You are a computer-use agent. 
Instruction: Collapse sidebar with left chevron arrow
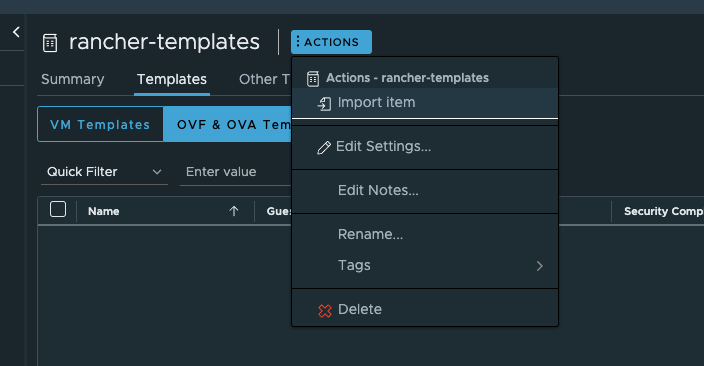tap(16, 32)
